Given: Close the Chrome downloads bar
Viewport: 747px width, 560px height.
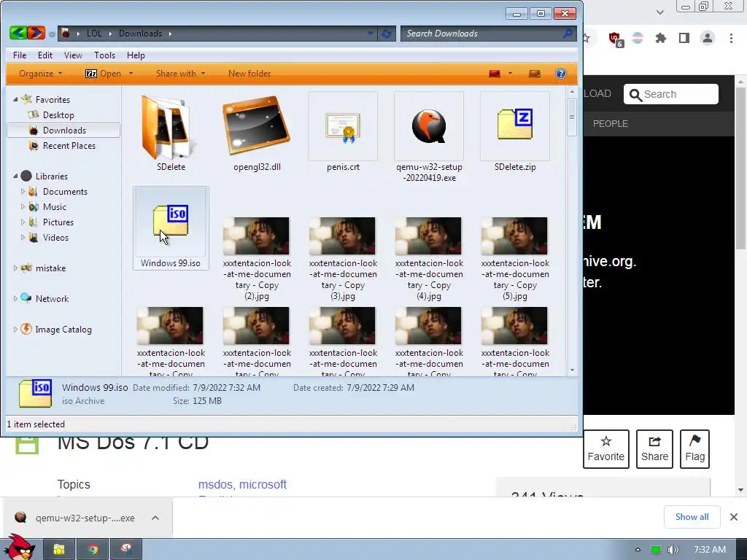Looking at the screenshot, I should click(734, 517).
